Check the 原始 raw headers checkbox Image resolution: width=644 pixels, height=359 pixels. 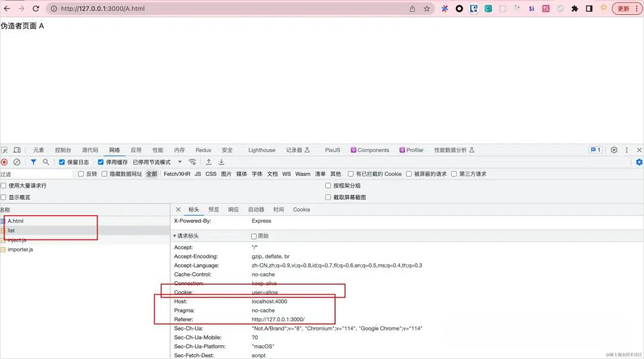click(x=254, y=237)
